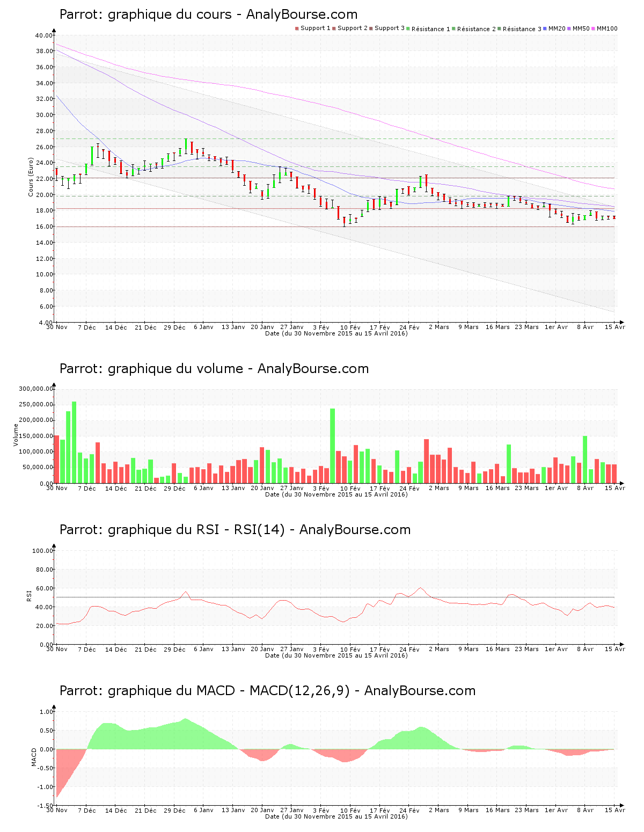Viewport: 644px width, 832px height.
Task: Select the "Résistance 3" legend label
Action: (522, 29)
